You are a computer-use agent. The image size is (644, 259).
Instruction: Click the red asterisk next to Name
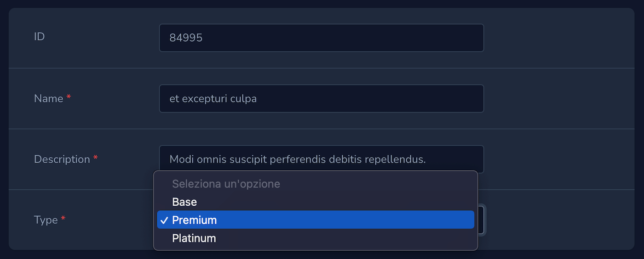pyautogui.click(x=69, y=97)
